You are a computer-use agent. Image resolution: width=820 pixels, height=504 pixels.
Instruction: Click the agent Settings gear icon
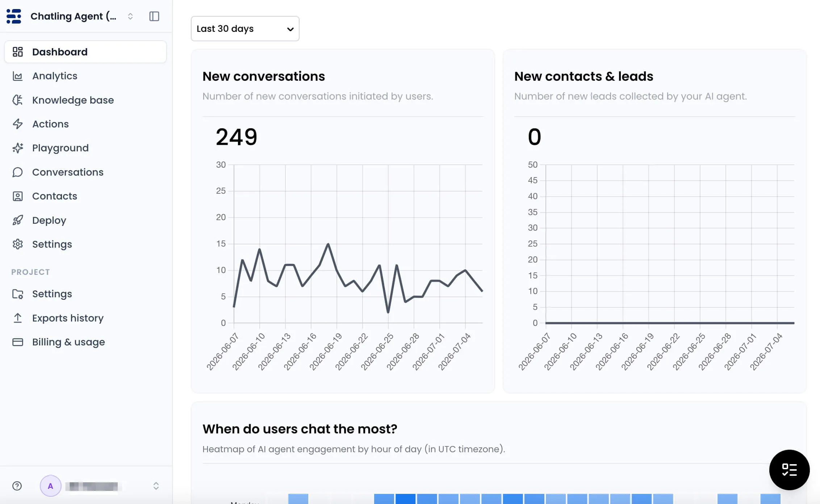tap(18, 244)
